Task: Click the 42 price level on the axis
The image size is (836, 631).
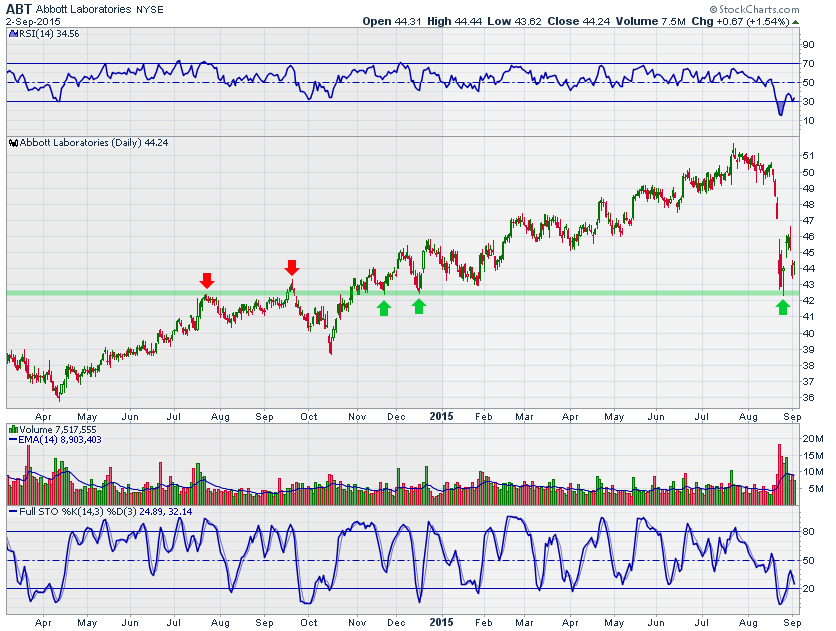Action: coord(808,301)
